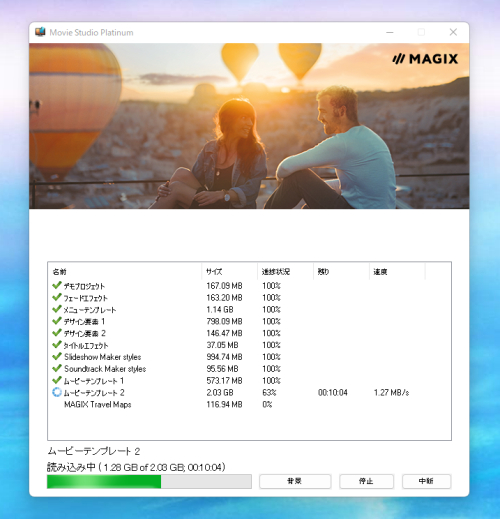Image resolution: width=500 pixels, height=519 pixels.
Task: Select the デザイン要素 2 row name
Action: tap(85, 333)
